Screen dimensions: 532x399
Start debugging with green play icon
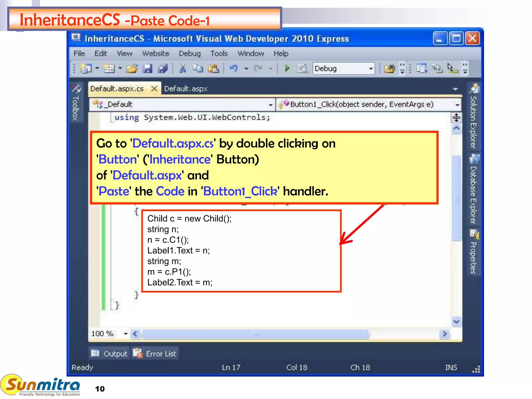(287, 69)
